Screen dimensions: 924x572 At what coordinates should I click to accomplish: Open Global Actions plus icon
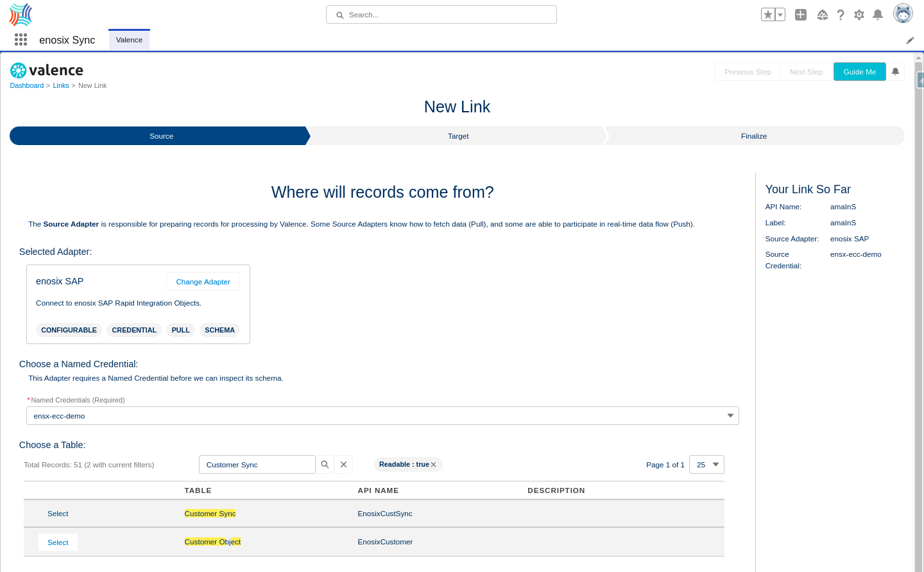pyautogui.click(x=801, y=15)
